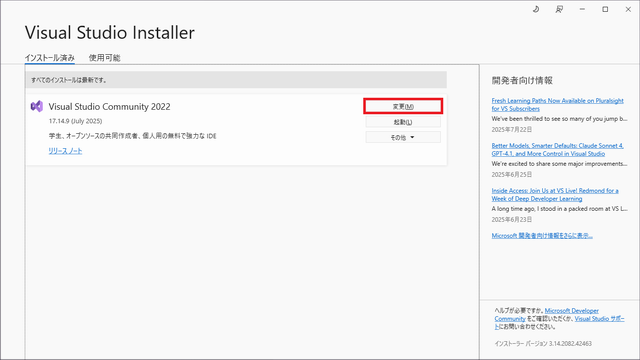Expand the その他 dropdown
The width and height of the screenshot is (640, 360).
click(403, 138)
